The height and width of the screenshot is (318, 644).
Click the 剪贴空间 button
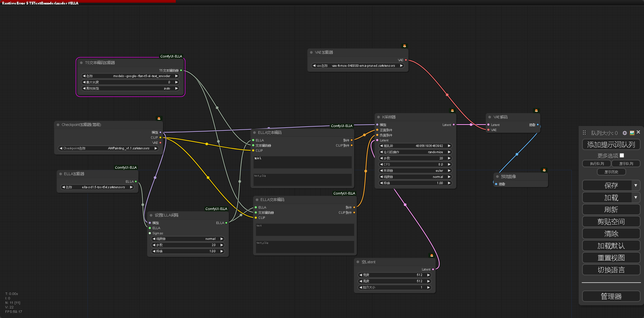click(x=611, y=221)
